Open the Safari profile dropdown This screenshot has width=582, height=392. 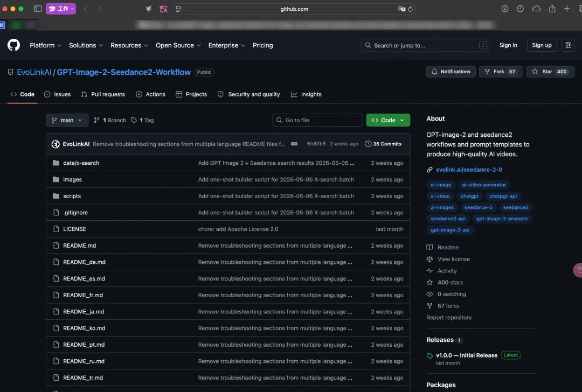pos(61,9)
